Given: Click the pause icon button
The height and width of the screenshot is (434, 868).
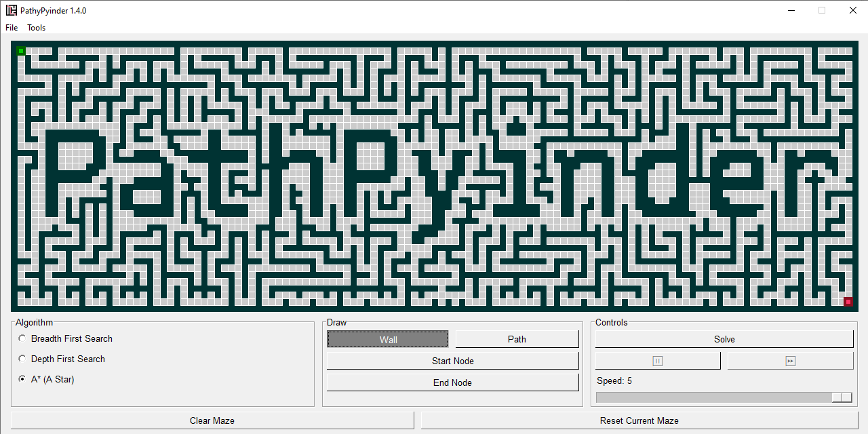Looking at the screenshot, I should [x=658, y=361].
